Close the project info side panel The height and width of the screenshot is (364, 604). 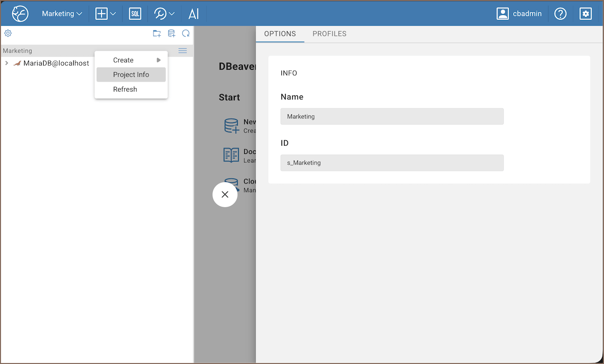click(x=225, y=195)
